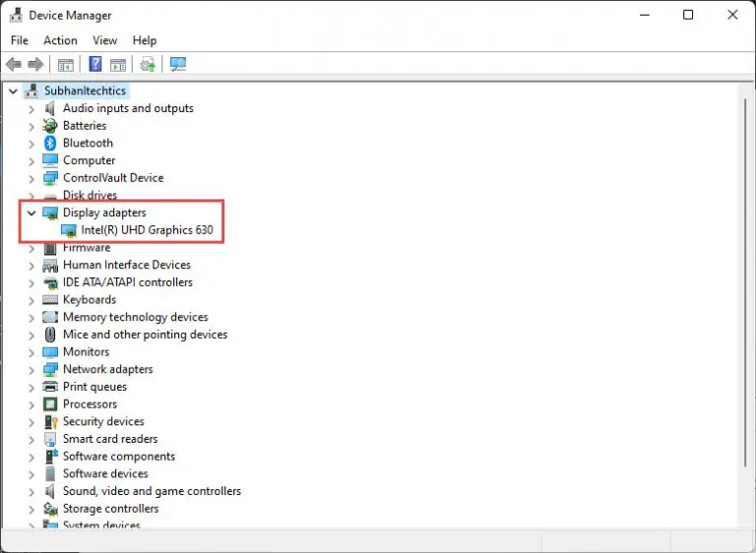Click the Print queues printer icon
The image size is (756, 553).
pos(50,387)
